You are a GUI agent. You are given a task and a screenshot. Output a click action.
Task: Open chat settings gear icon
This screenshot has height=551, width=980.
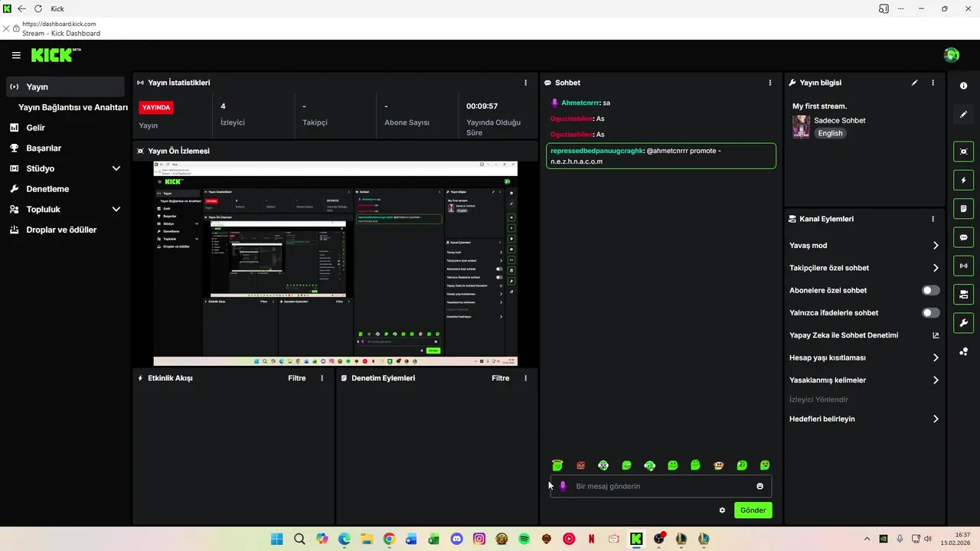[722, 510]
